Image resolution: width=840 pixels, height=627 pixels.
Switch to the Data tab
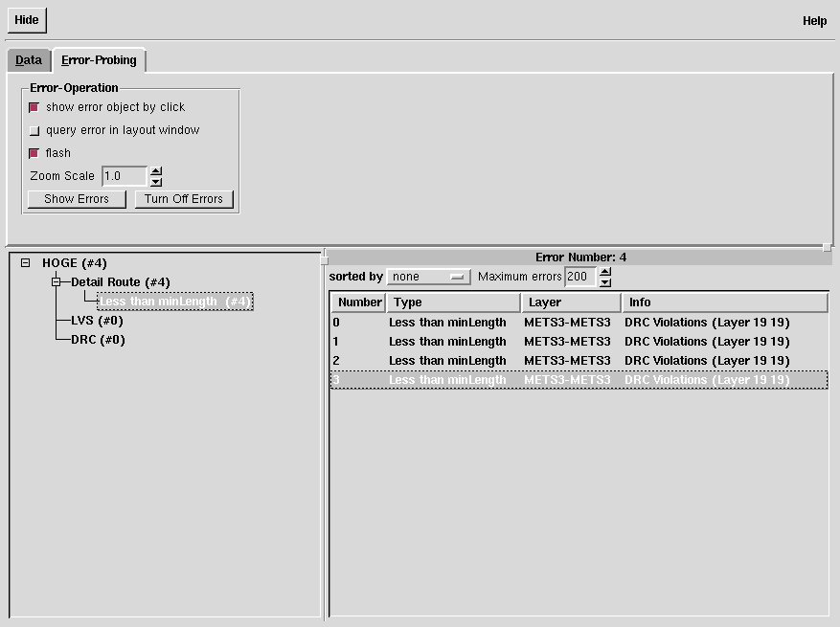(29, 60)
